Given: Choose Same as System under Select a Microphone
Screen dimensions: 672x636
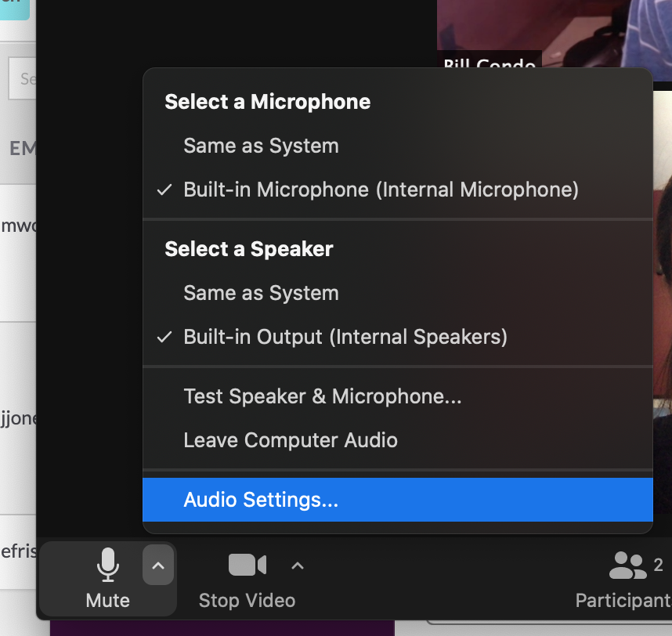Looking at the screenshot, I should pos(398,146).
